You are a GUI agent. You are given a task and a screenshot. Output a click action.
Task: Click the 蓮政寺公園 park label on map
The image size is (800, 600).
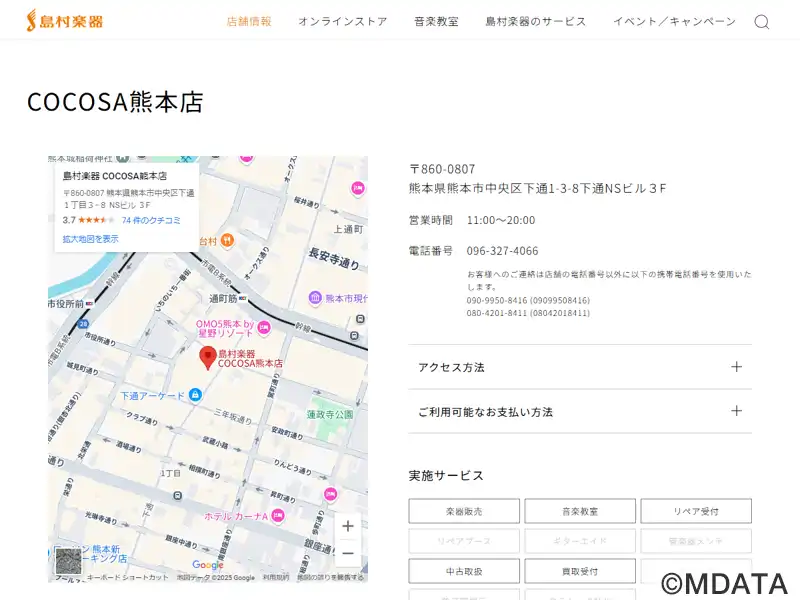[330, 415]
